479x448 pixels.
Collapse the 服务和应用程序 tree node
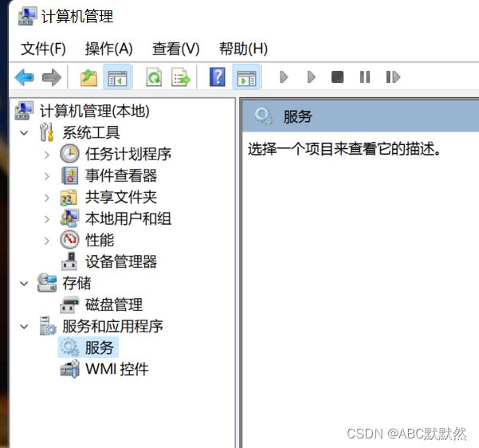[24, 326]
